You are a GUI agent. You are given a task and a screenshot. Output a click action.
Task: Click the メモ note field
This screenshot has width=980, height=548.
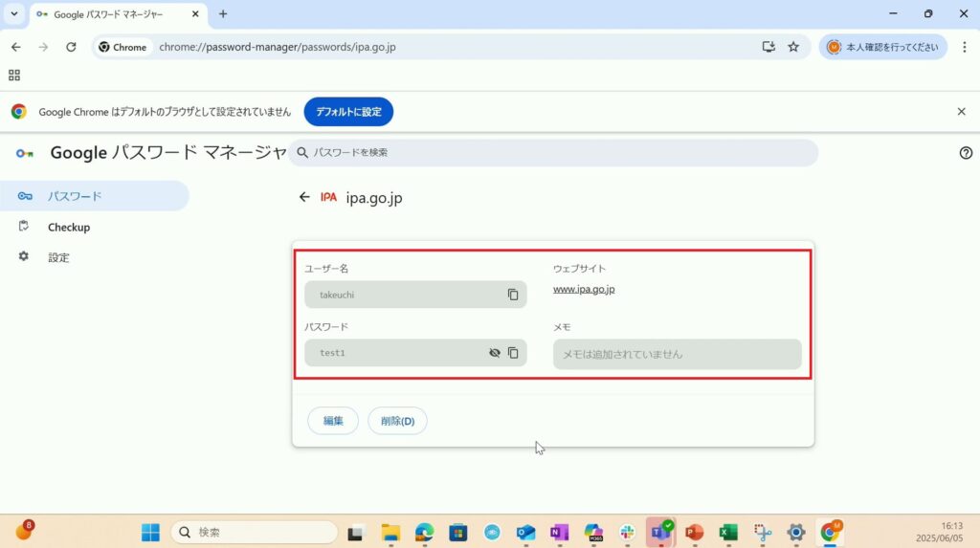(677, 354)
